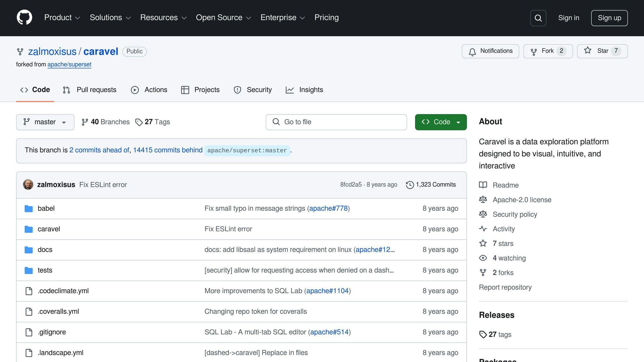Open the Projects tab
Screen dimensions: 644x362
click(x=200, y=90)
